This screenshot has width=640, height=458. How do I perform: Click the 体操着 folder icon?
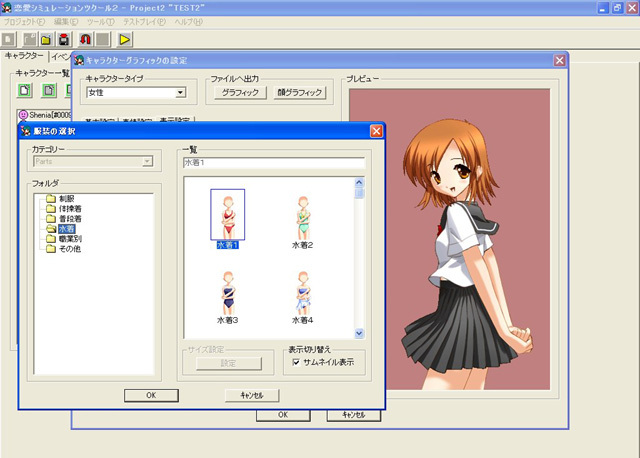[51, 209]
